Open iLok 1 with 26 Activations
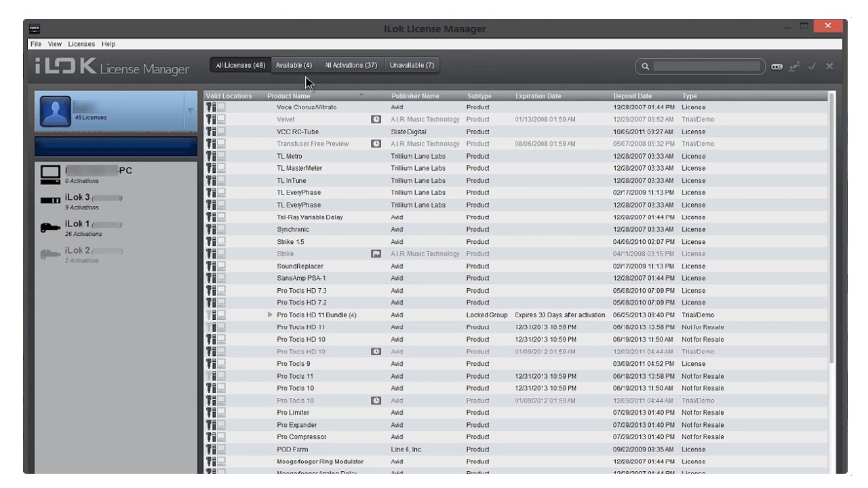868x488 pixels. [116, 228]
